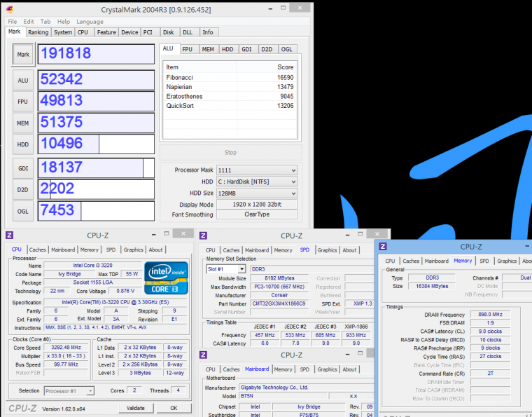Click the CrystalMark app icon in title bar
Image resolution: width=532 pixels, height=417 pixels.
coord(10,9)
